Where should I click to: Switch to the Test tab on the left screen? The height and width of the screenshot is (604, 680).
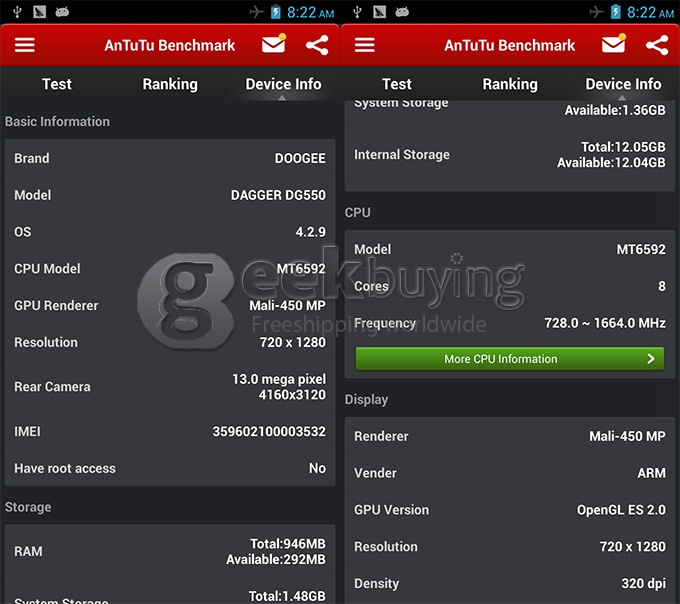(57, 84)
